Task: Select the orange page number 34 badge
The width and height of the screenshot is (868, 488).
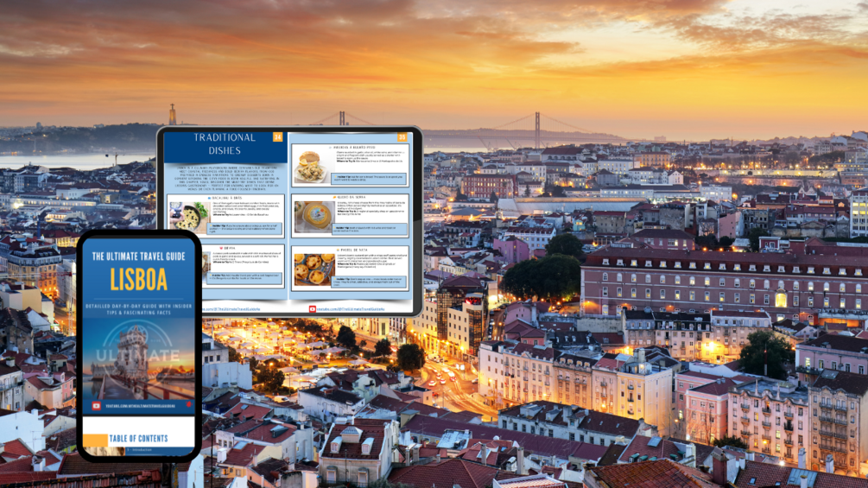Action: [x=277, y=137]
